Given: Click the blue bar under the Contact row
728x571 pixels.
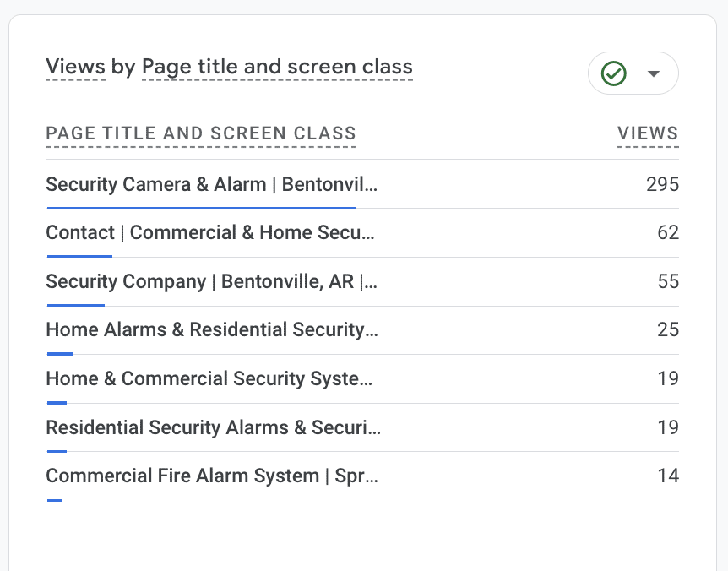Looking at the screenshot, I should point(79,256).
